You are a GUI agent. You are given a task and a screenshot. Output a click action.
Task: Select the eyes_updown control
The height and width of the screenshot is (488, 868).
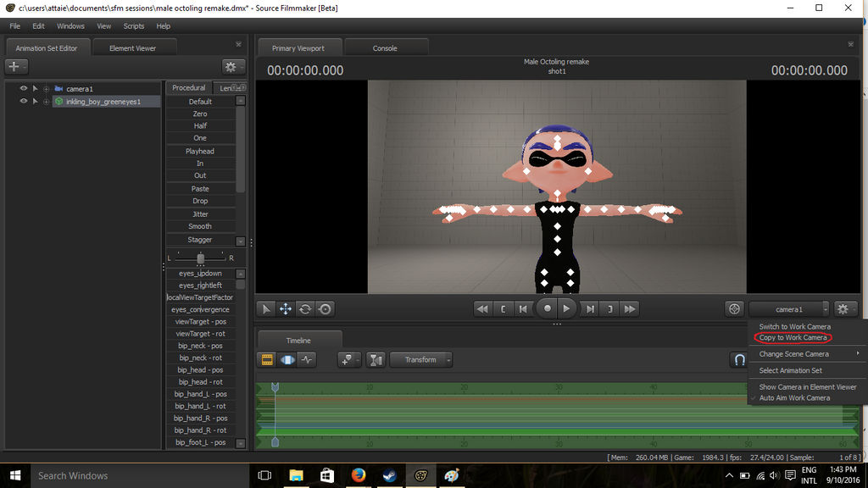point(200,274)
